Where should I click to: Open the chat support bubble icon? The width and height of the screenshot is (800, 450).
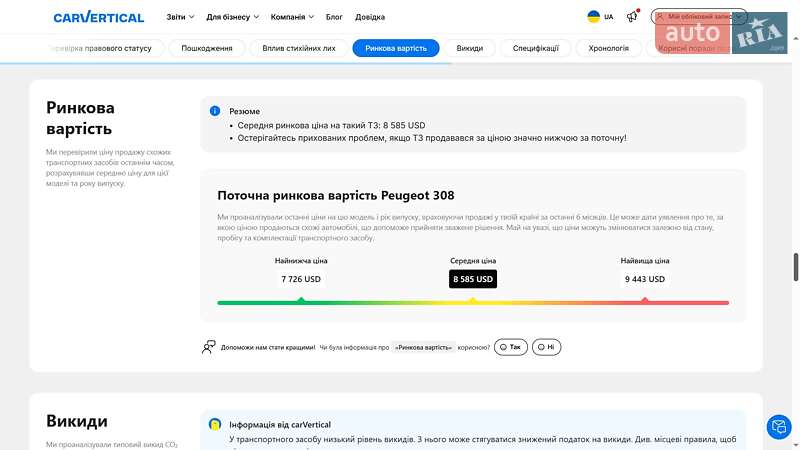pos(779,427)
